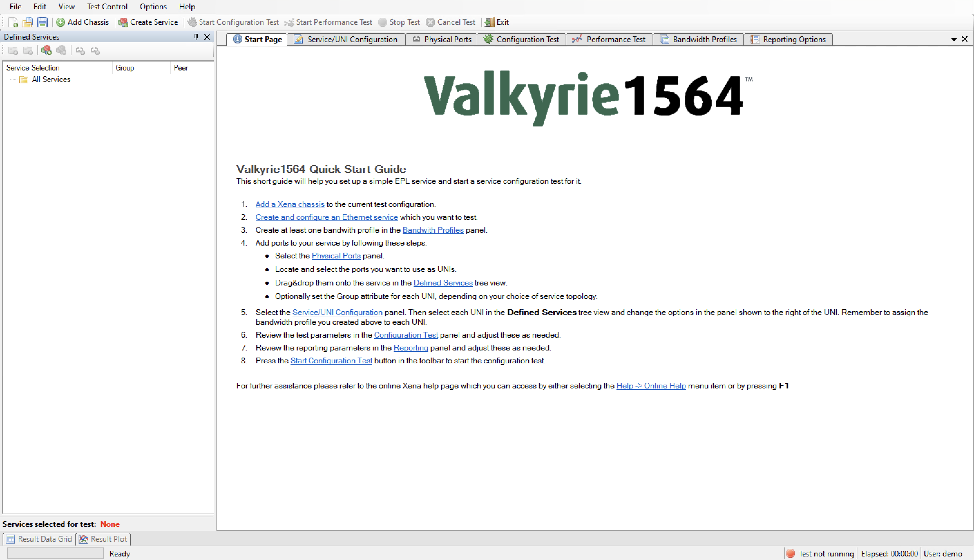Switch to the Performance Test tab
This screenshot has width=974, height=560.
tap(609, 40)
